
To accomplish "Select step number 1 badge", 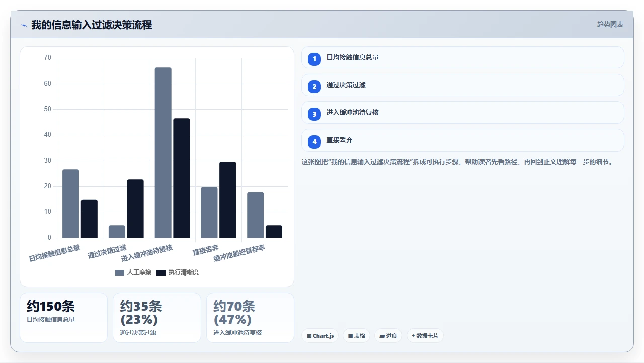I will tap(314, 59).
